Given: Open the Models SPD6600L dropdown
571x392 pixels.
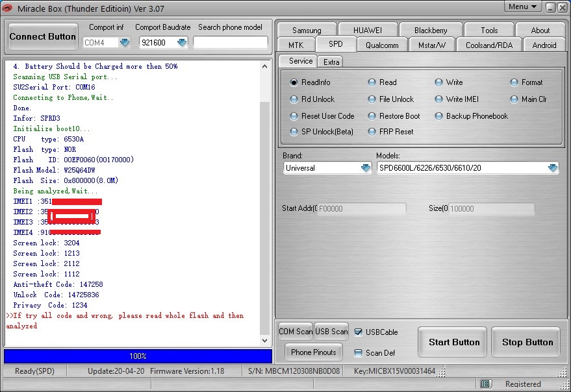Looking at the screenshot, I should (553, 168).
